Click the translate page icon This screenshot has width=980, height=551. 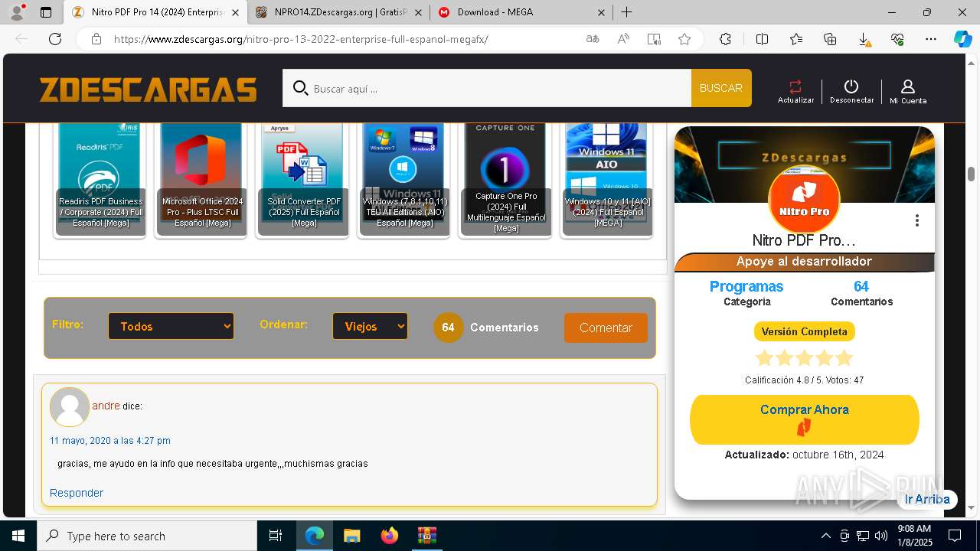593,39
